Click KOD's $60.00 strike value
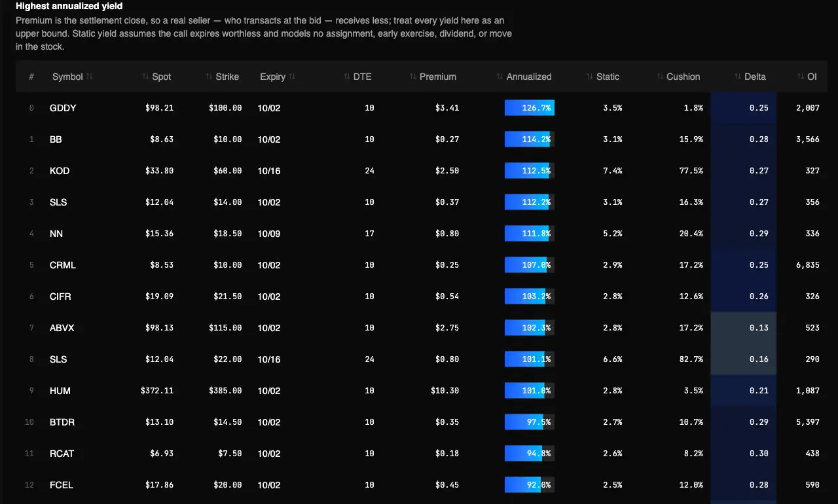 coord(228,171)
